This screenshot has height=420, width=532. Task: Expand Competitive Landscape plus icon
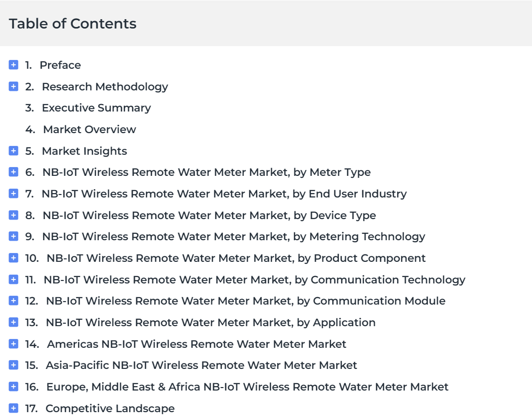(13, 408)
